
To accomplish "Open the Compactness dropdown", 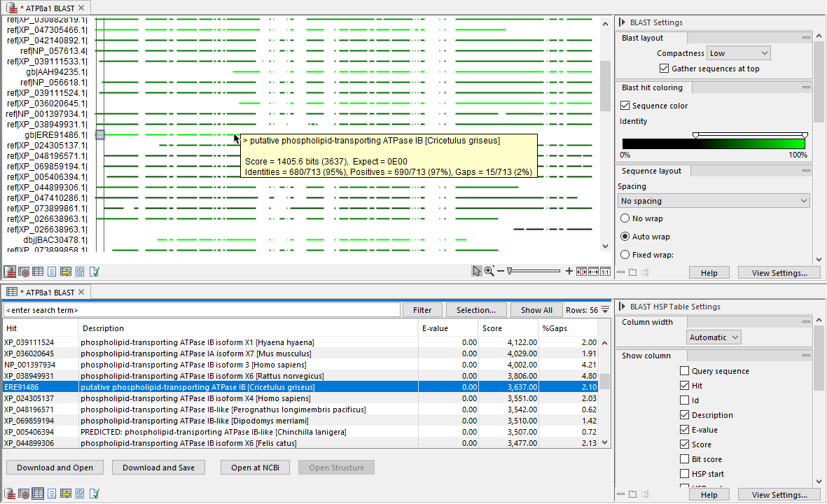I will 738,53.
